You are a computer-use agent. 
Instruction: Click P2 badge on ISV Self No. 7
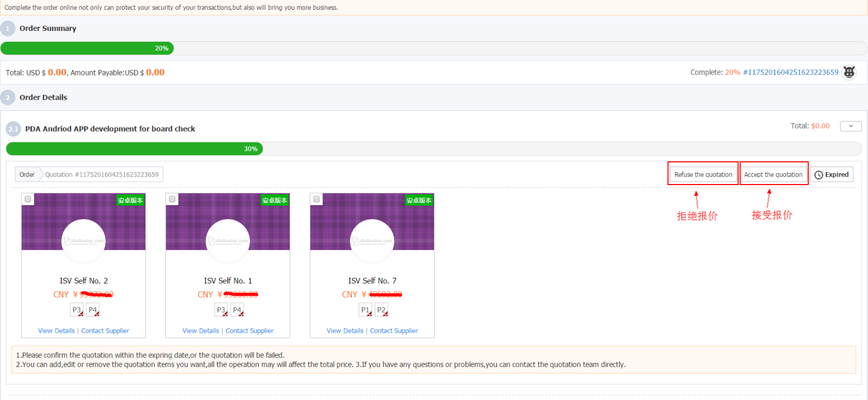(x=381, y=310)
